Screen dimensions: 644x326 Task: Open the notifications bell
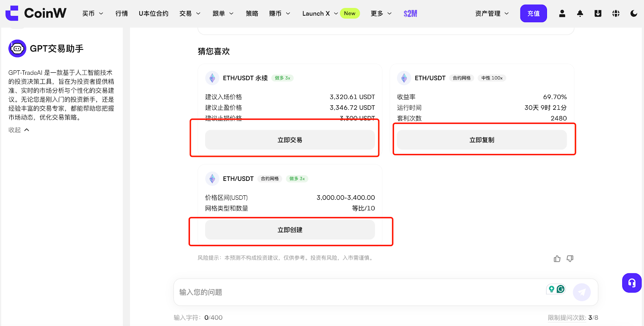(x=580, y=14)
